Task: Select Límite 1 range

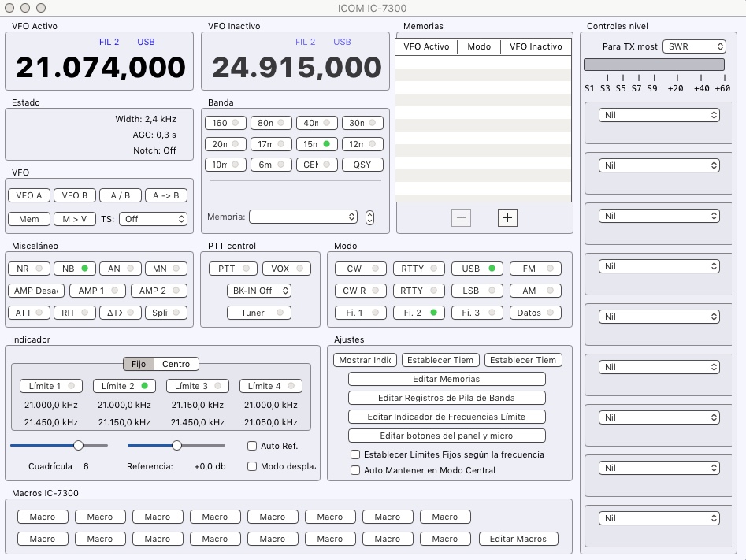Action: click(51, 386)
